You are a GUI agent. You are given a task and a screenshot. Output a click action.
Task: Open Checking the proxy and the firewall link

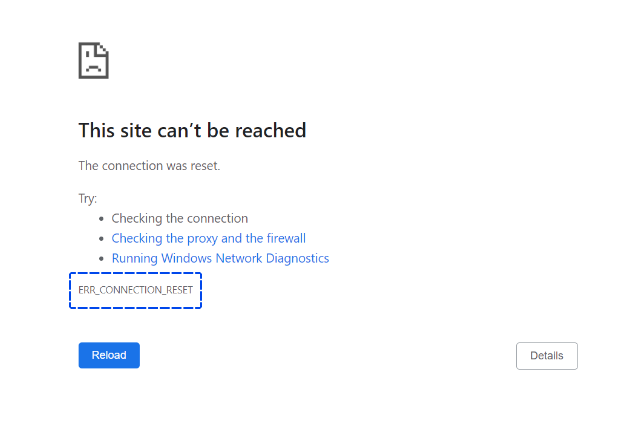[x=208, y=238]
